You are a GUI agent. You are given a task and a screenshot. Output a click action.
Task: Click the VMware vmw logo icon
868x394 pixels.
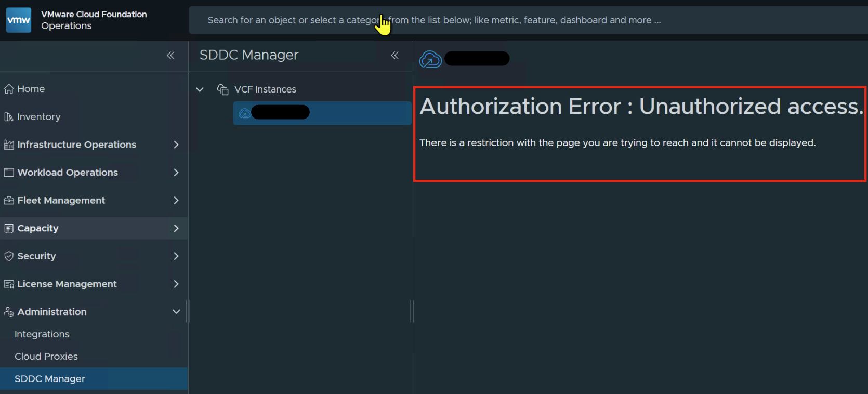(19, 20)
